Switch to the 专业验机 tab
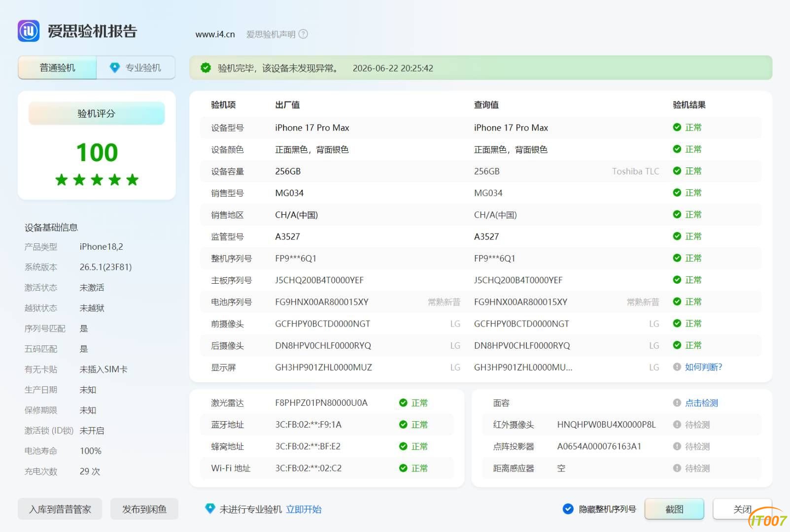Screen dimensions: 790x532 (x=136, y=67)
